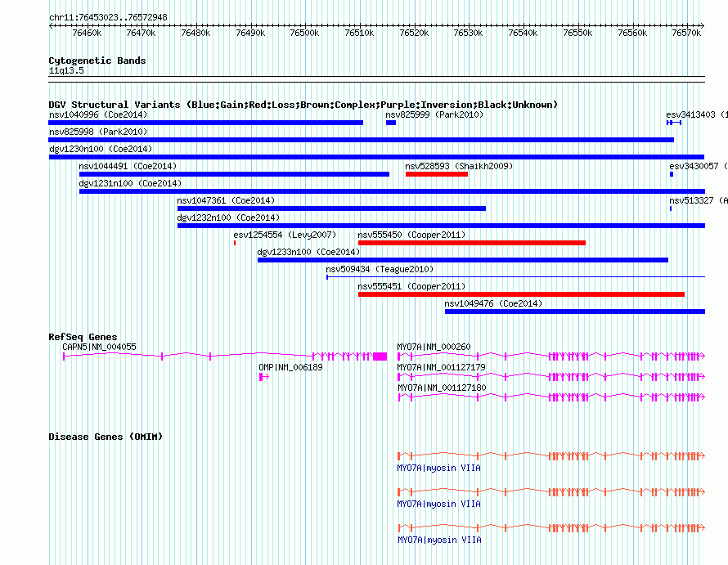Viewport: 728px width, 565px height.
Task: Click the chr11:76453023..76572948 coordinate label
Action: (108, 17)
